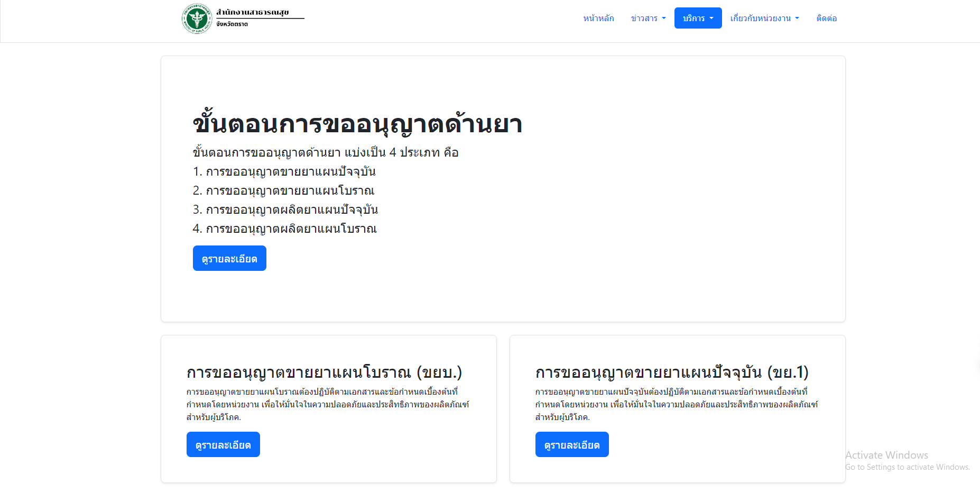Click the สำนักงานสาธารณสุข จังหวัดตราด logo text
The image size is (980, 492).
coord(259,17)
